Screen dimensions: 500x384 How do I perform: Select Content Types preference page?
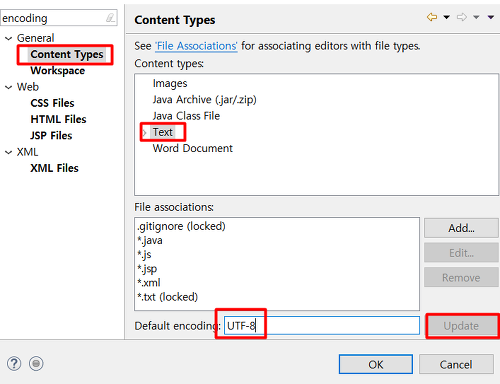point(67,54)
